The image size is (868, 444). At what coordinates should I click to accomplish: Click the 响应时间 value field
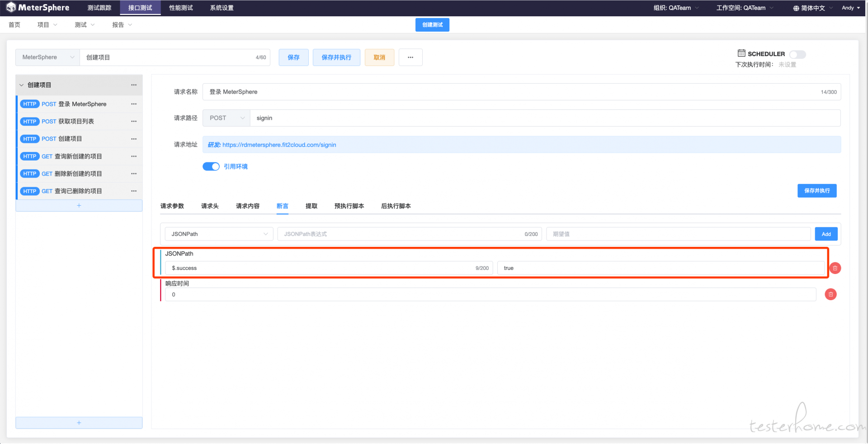491,294
